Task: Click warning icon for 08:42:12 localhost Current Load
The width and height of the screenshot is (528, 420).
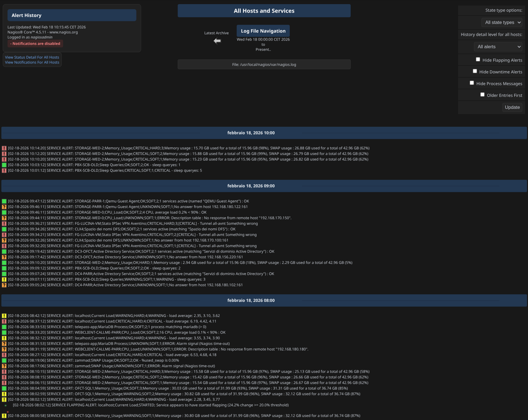Action: [x=4, y=316]
